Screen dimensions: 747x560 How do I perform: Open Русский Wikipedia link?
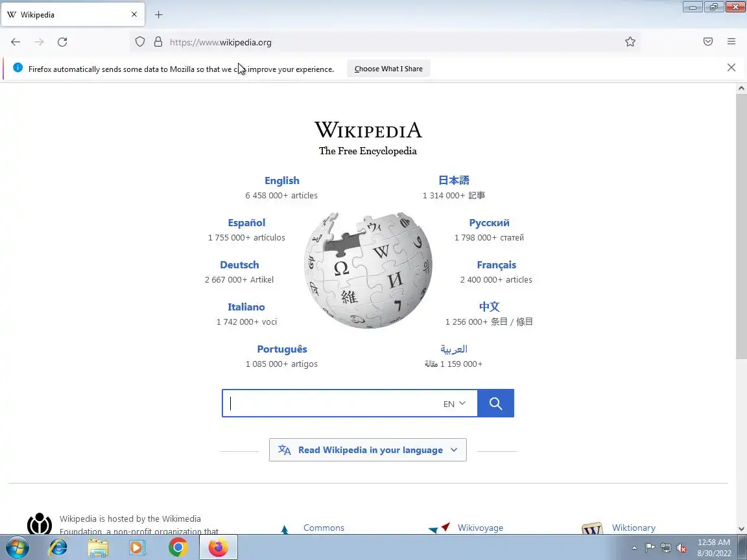click(x=490, y=223)
